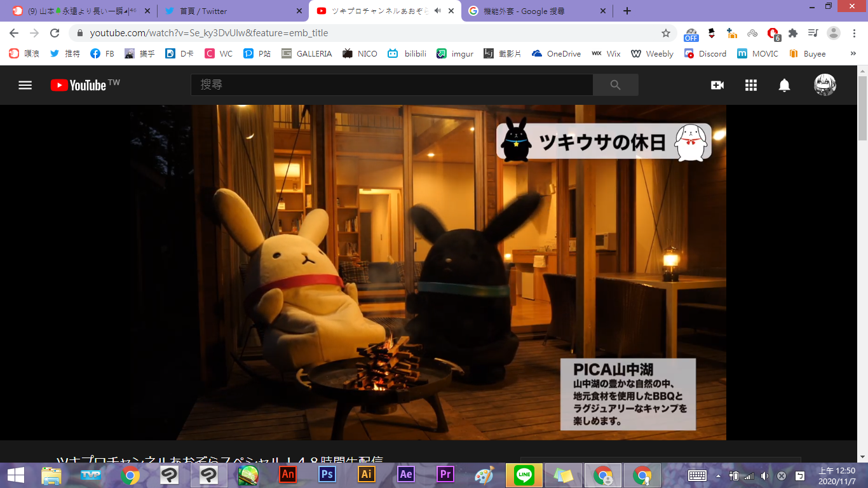This screenshot has width=868, height=488.
Task: Open the YouTube guide hamburger menu
Action: click(25, 85)
